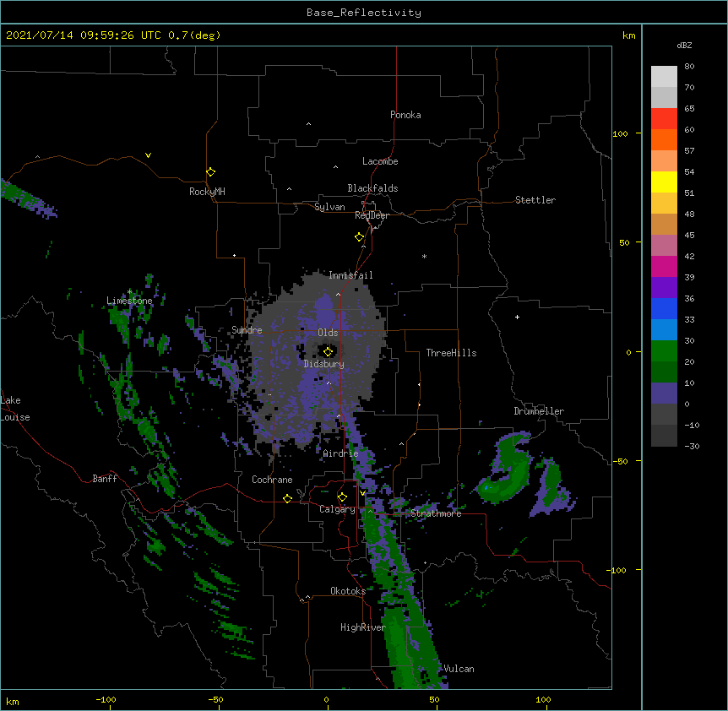Image resolution: width=728 pixels, height=711 pixels.
Task: Click the 65 dBZ red legend band
Action: click(x=664, y=118)
